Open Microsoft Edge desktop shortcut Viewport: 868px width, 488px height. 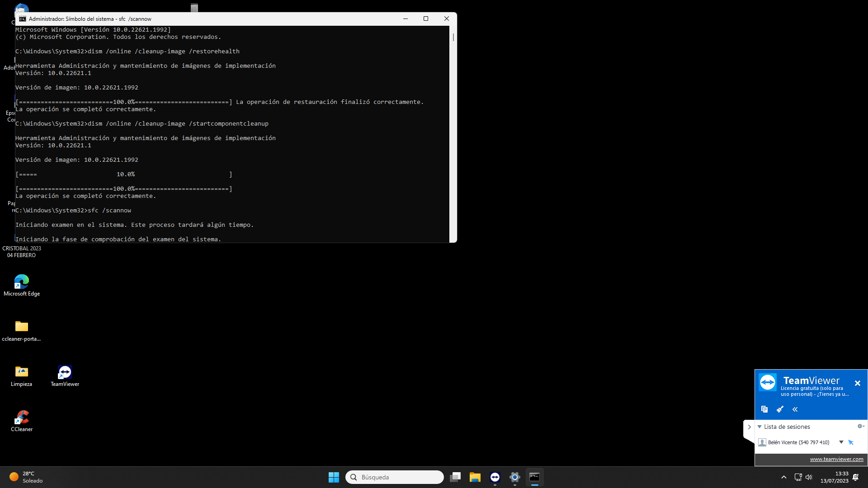[22, 285]
